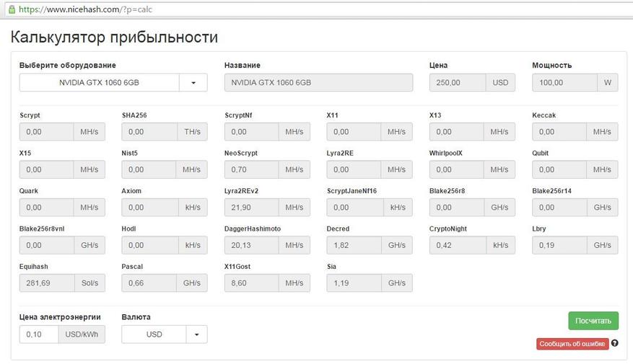This screenshot has width=633, height=364.
Task: Click the Цена price field 250,00
Action: point(458,83)
